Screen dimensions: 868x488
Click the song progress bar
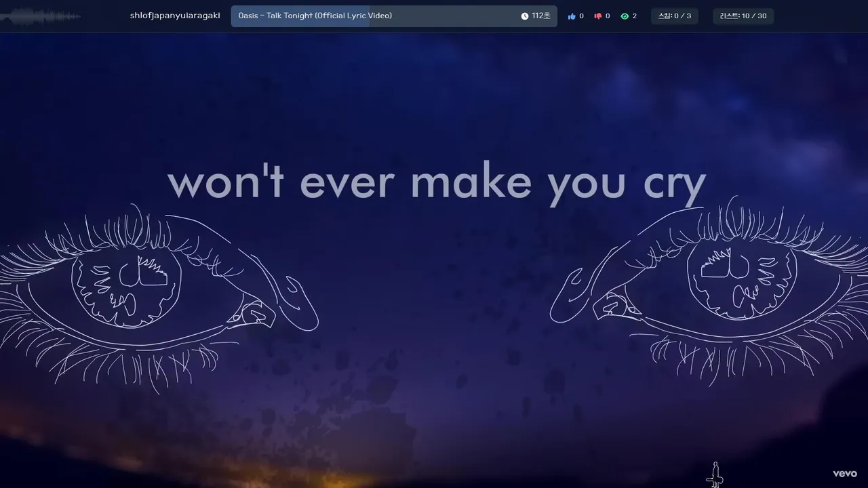[394, 16]
